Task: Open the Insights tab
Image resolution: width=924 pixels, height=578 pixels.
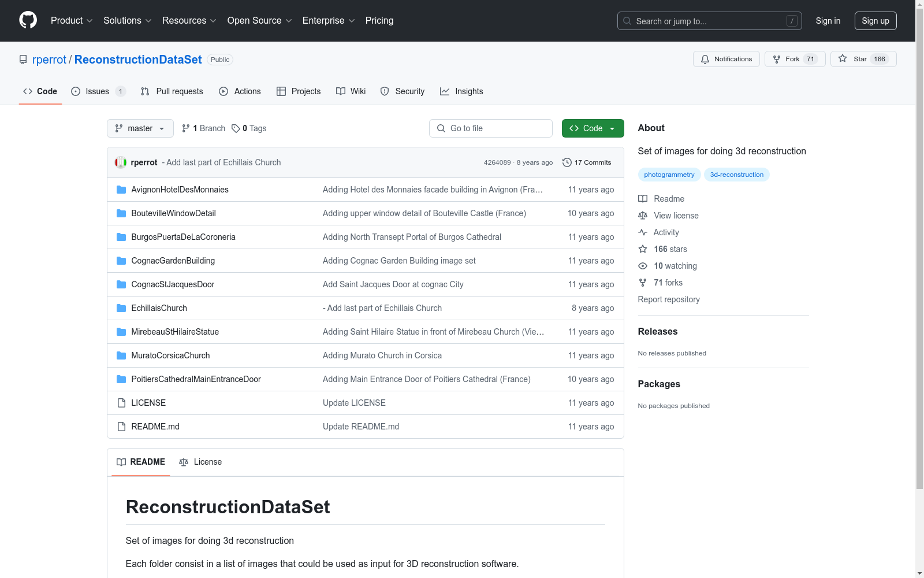Action: tap(461, 91)
